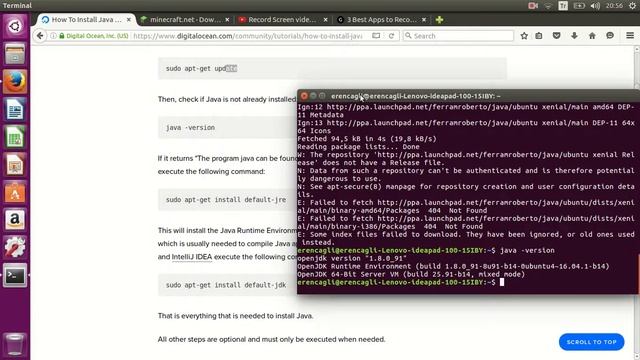The image size is (640, 360).
Task: Show site identity info icon
Action: 53,36
